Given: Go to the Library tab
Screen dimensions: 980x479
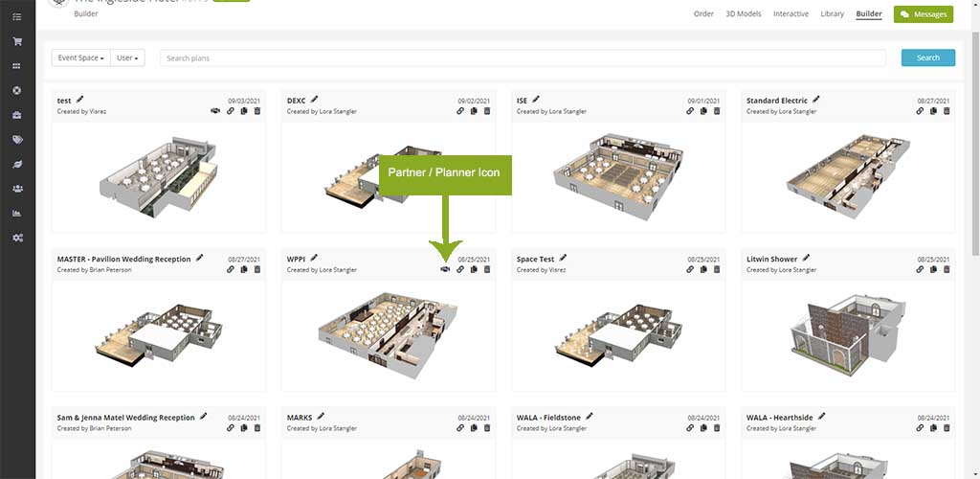Looking at the screenshot, I should click(x=832, y=14).
